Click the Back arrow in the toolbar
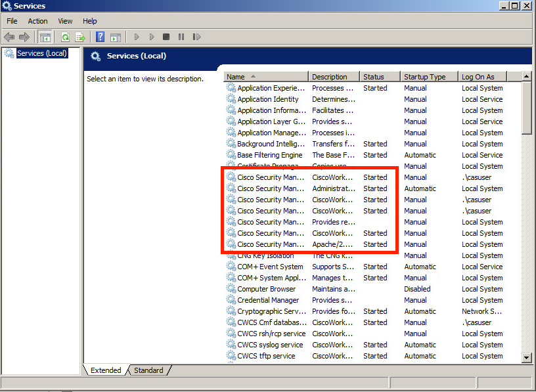Screen dimensions: 536x392 9,37
